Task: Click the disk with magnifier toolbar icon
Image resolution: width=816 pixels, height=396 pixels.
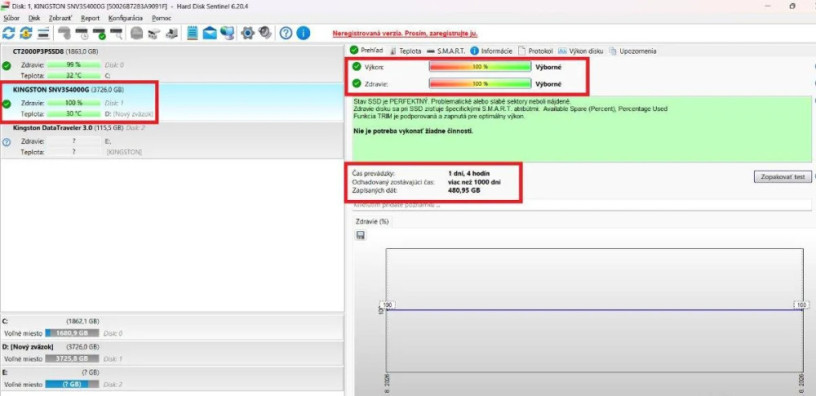Action: [x=116, y=34]
